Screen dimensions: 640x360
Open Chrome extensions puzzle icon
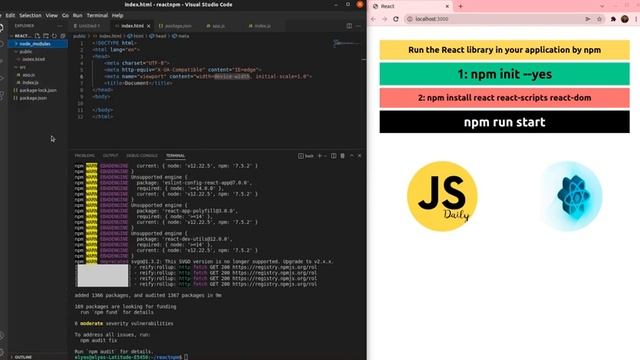click(x=613, y=19)
